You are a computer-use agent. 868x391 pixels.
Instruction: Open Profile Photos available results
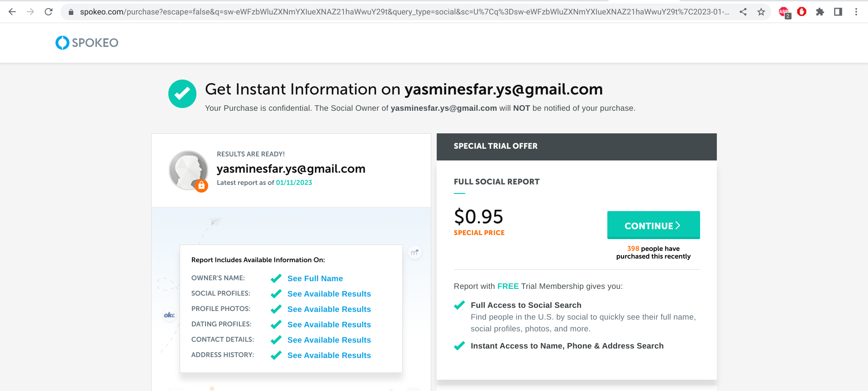click(x=329, y=309)
